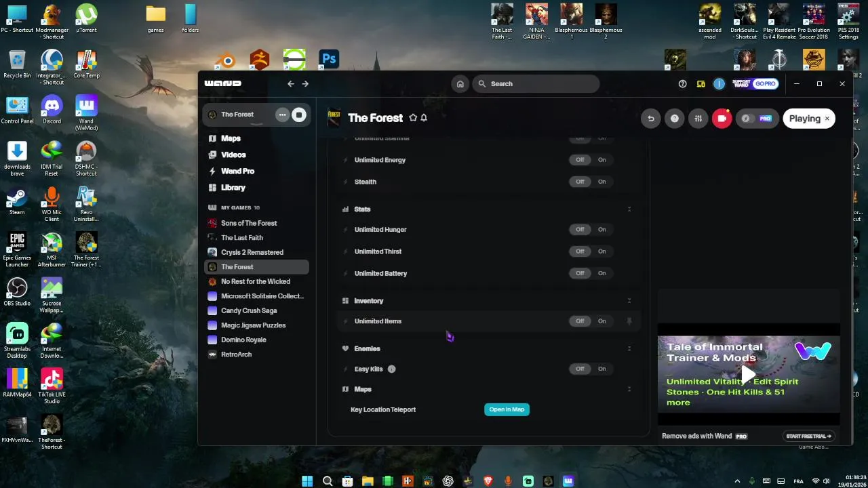868x488 pixels.
Task: Turn On Unlimited Battery
Action: pyautogui.click(x=602, y=273)
